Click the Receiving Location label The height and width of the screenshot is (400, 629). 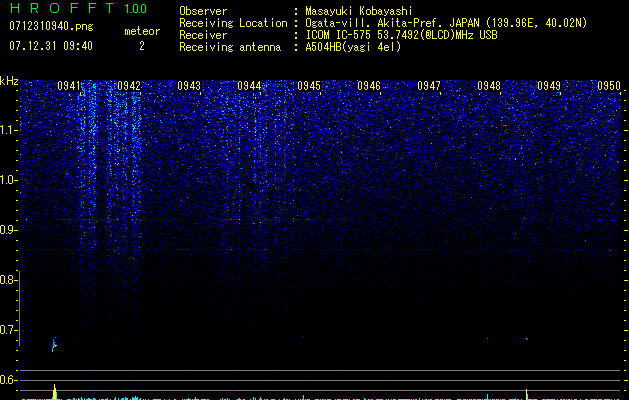click(x=233, y=23)
